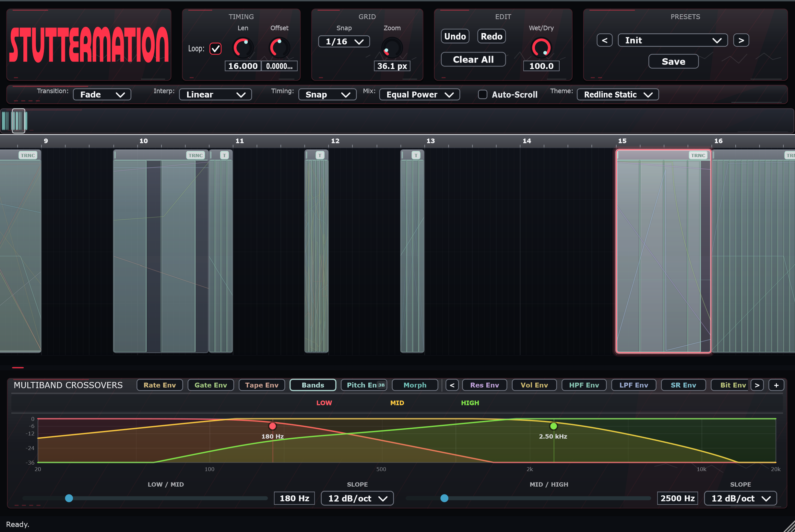Show more envelope tabs with right arrow
Image resolution: width=795 pixels, height=532 pixels.
(x=757, y=385)
